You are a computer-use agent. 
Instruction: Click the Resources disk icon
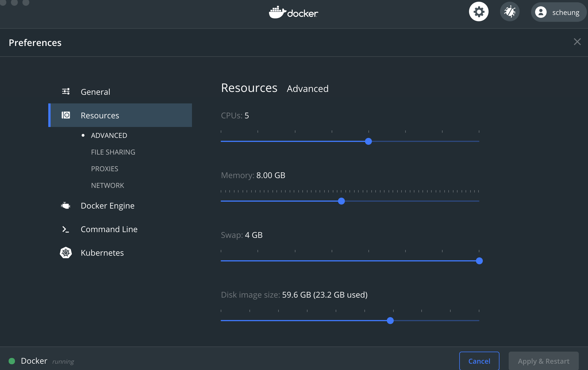pyautogui.click(x=66, y=115)
